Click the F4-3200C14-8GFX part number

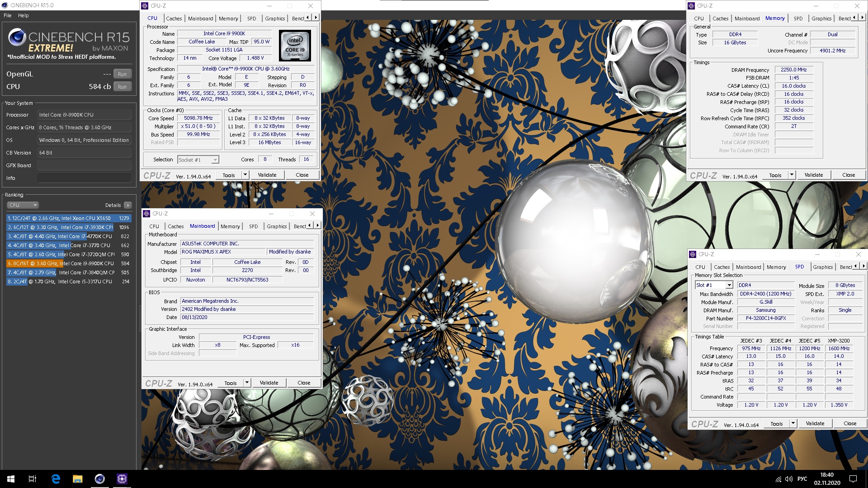click(x=766, y=318)
